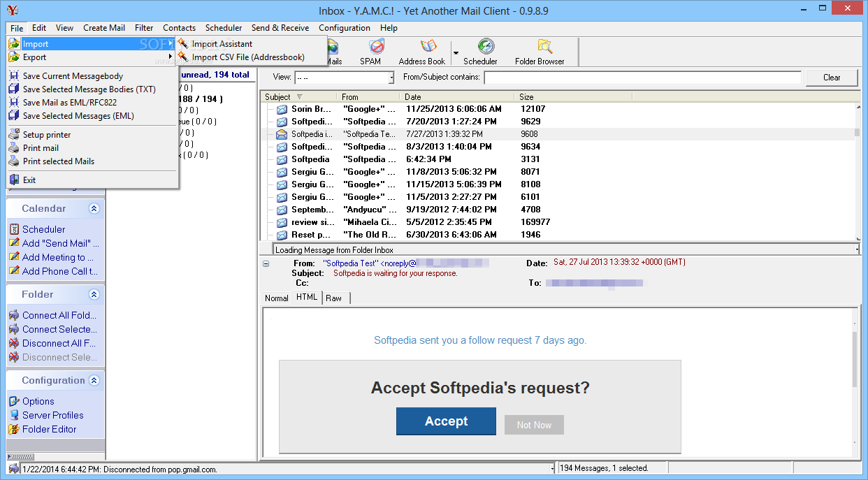Click the Connect All Folders icon
The width and height of the screenshot is (868, 480).
[15, 315]
